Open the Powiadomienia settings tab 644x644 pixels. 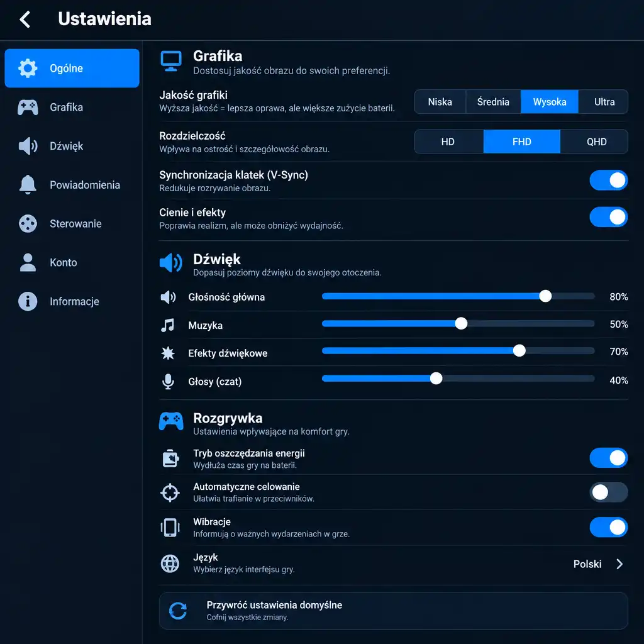pyautogui.click(x=72, y=185)
